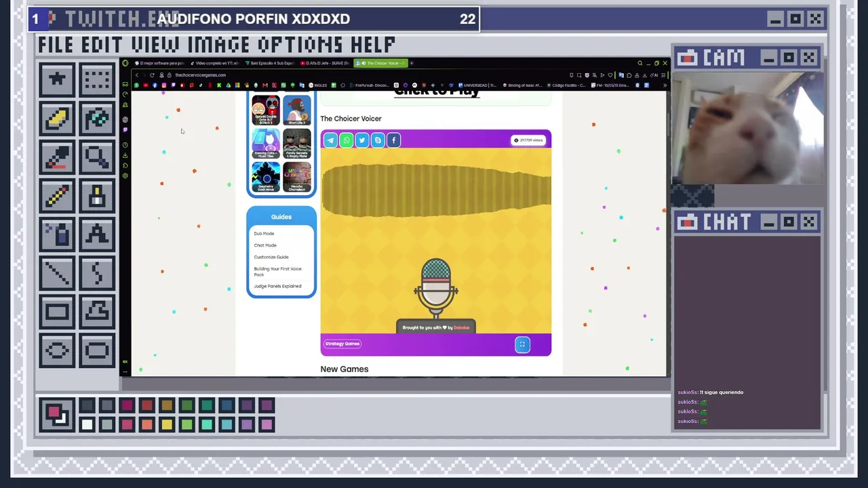Image resolution: width=868 pixels, height=488 pixels.
Task: Switch to El mejor software browser tab
Action: 159,63
